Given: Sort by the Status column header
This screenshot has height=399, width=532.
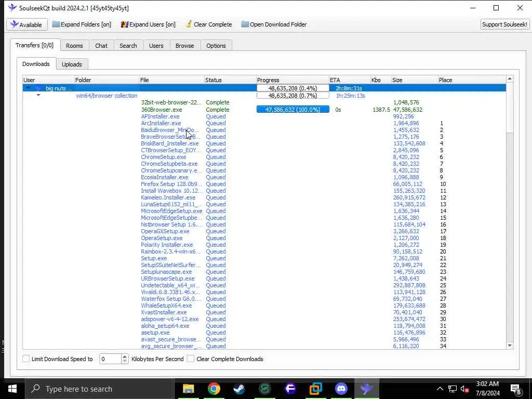Looking at the screenshot, I should (x=230, y=80).
